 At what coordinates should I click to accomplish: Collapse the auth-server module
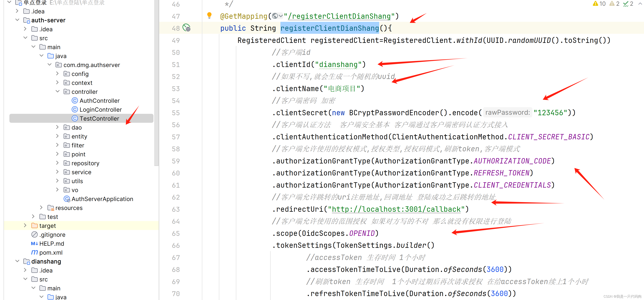pos(17,20)
